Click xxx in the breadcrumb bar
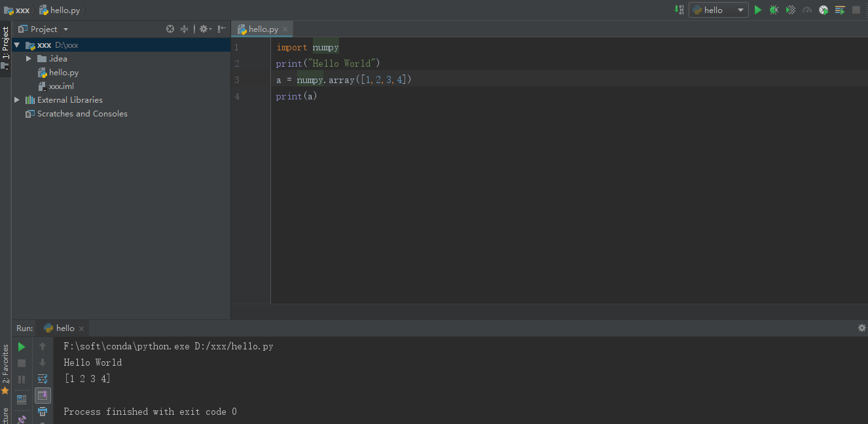This screenshot has width=868, height=424. pyautogui.click(x=17, y=10)
